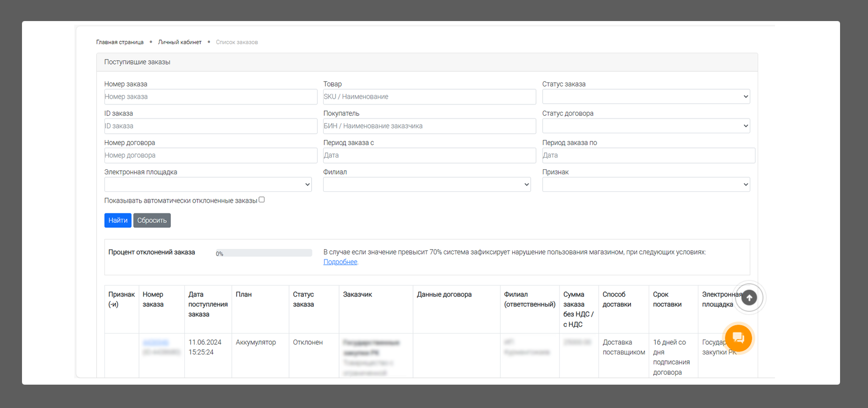The width and height of the screenshot is (868, 408).
Task: Open the Филиал dropdown
Action: point(427,185)
